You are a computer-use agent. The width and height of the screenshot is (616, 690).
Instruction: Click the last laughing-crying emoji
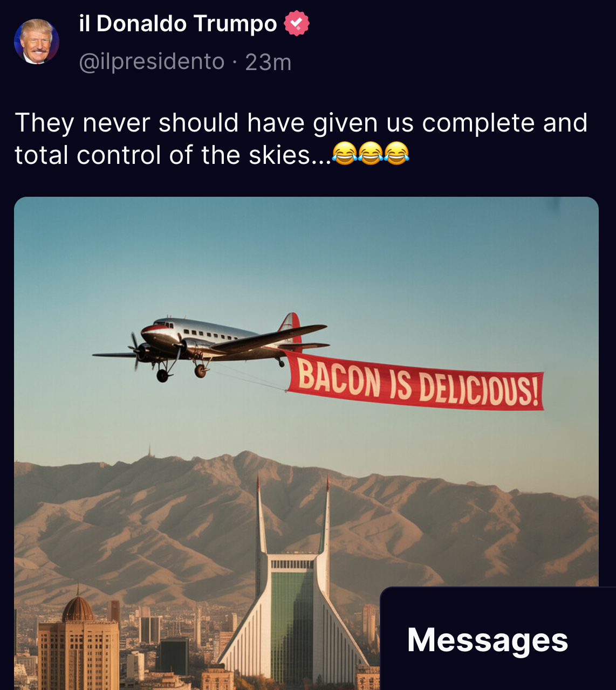(x=396, y=154)
